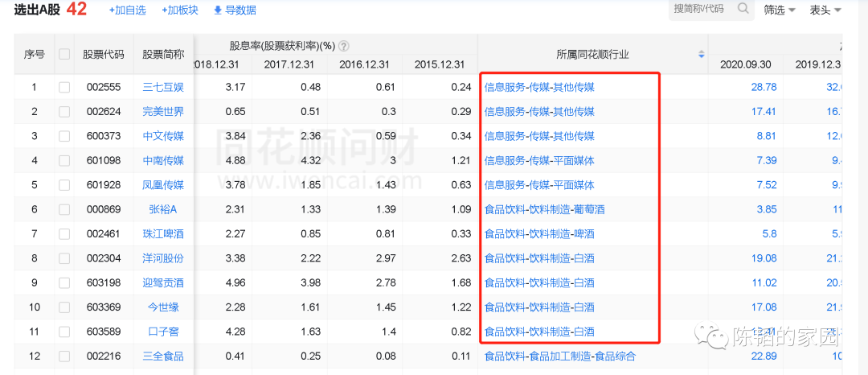
Task: Open stock link 完美世界
Action: pyautogui.click(x=162, y=111)
